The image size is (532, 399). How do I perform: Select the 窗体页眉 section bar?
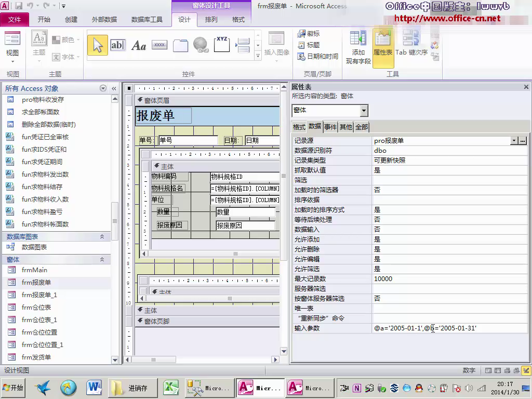point(208,100)
